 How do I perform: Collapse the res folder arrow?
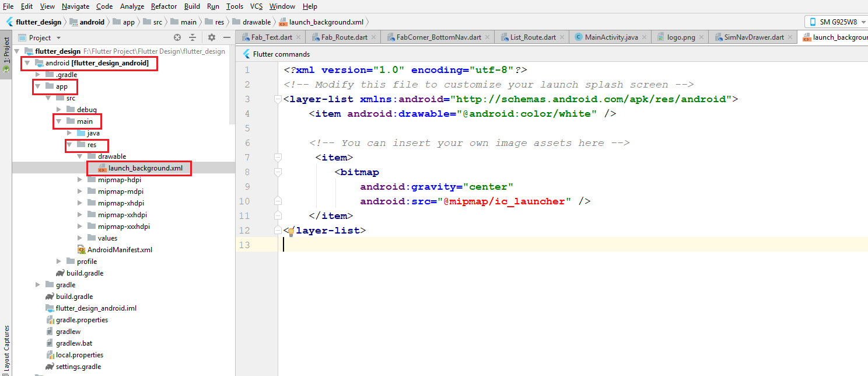(69, 145)
